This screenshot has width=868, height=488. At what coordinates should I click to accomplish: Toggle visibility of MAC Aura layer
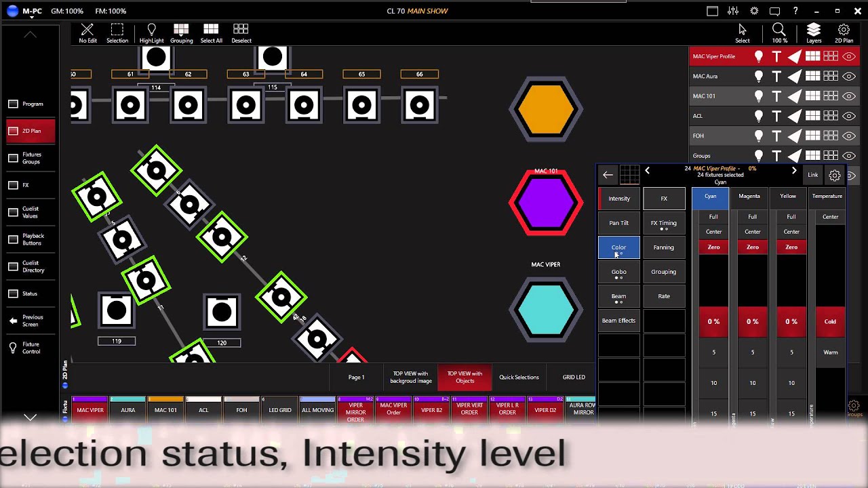point(849,77)
